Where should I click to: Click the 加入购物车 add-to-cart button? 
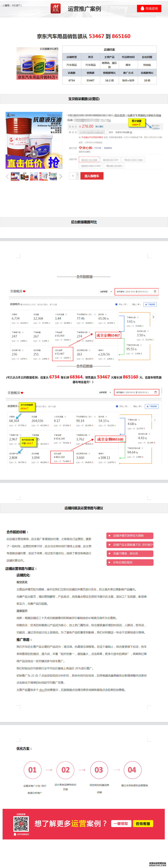91,176
